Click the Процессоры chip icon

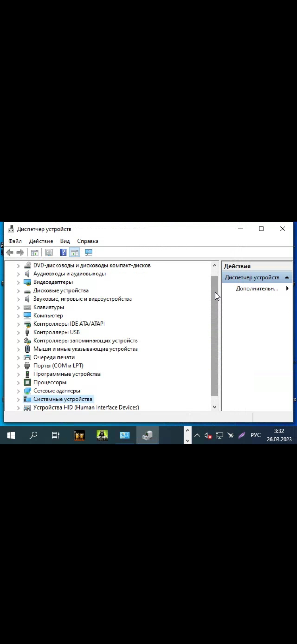(x=27, y=382)
